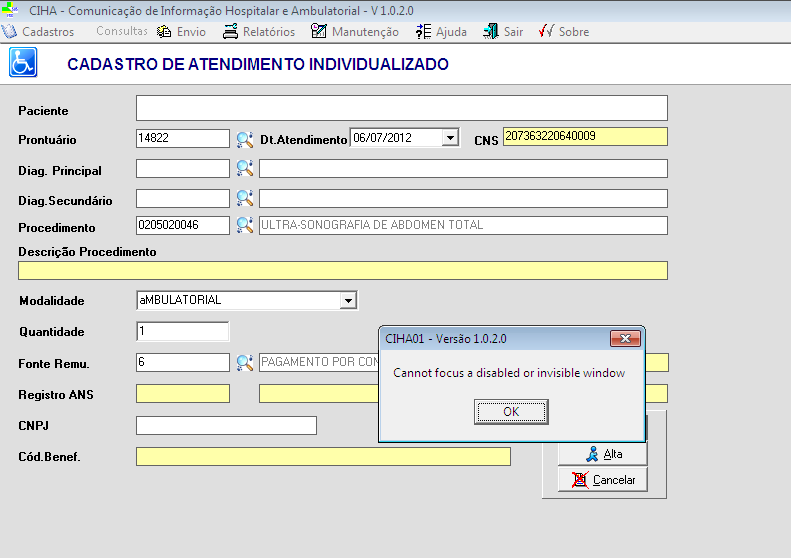The height and width of the screenshot is (558, 791).
Task: Click into the Paciente text field
Action: pos(401,108)
